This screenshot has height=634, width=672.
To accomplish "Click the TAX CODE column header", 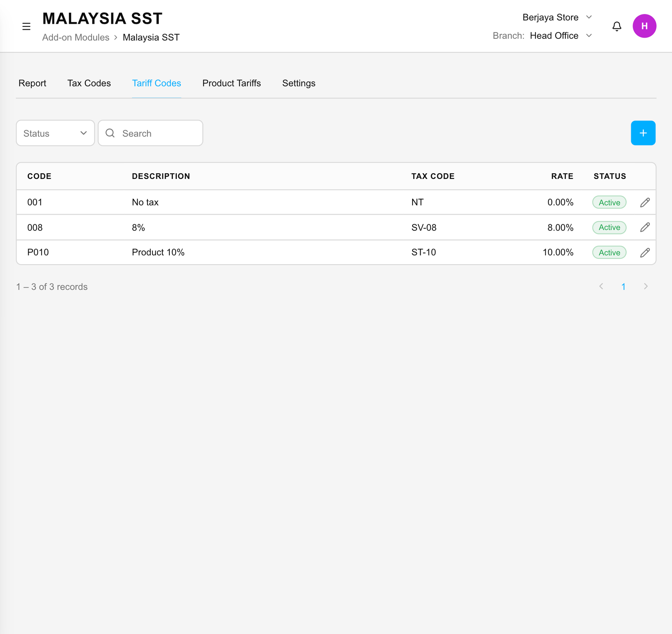I will 433,176.
